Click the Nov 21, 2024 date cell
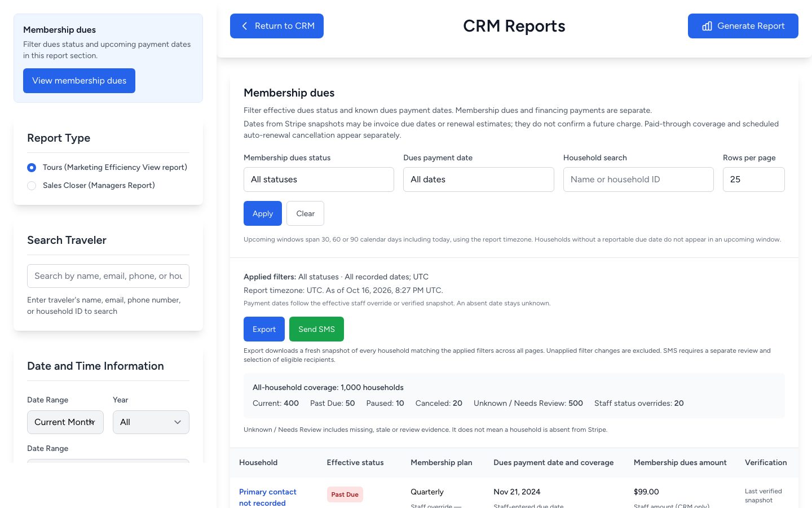Viewport: 812px width, 508px height. click(517, 492)
